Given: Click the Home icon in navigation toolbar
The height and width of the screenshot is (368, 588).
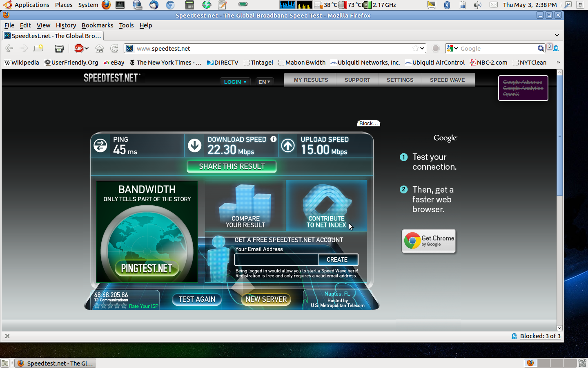Looking at the screenshot, I should pyautogui.click(x=99, y=48).
